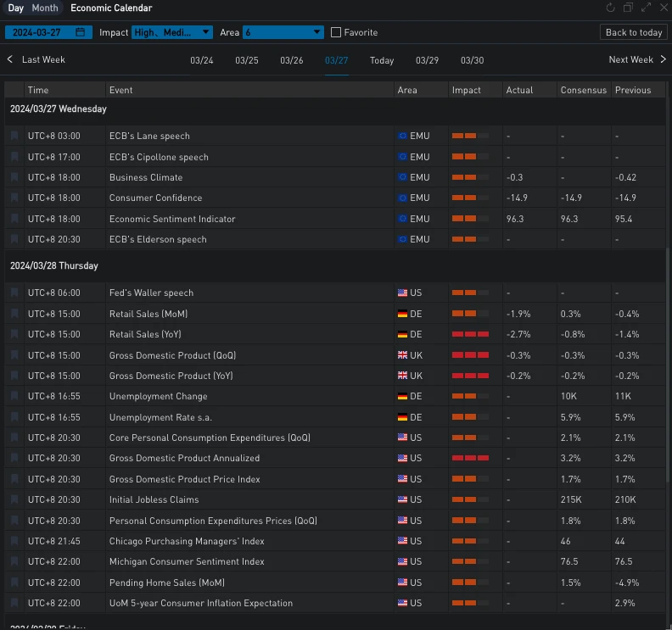Bookmark the ECB's Lane speech event

pos(14,136)
